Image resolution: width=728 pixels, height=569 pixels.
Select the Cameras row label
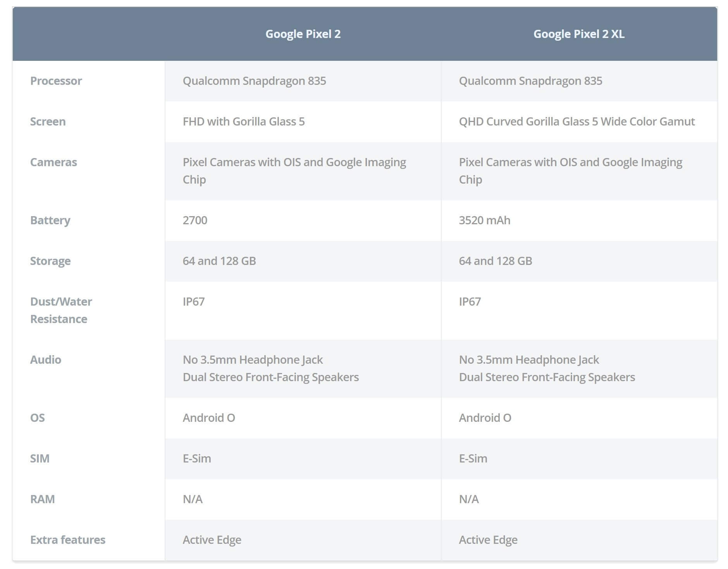tap(53, 162)
